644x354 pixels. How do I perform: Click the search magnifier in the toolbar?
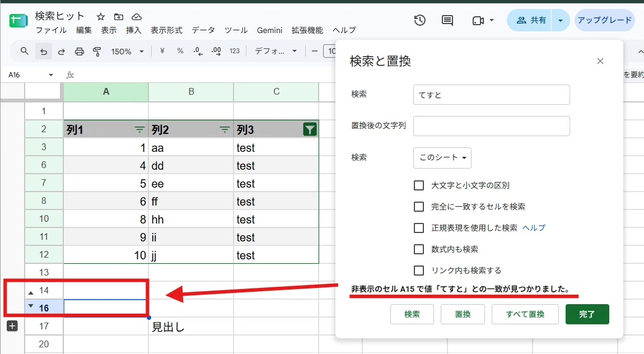coord(25,52)
